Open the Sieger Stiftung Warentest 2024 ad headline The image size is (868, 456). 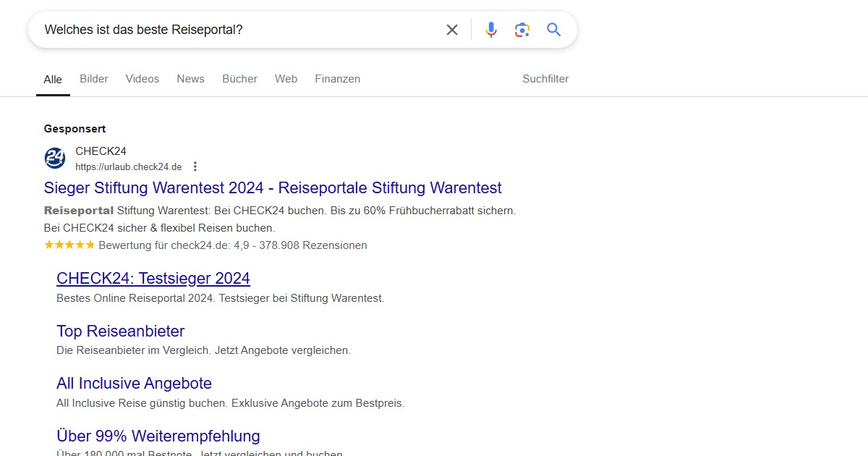273,188
